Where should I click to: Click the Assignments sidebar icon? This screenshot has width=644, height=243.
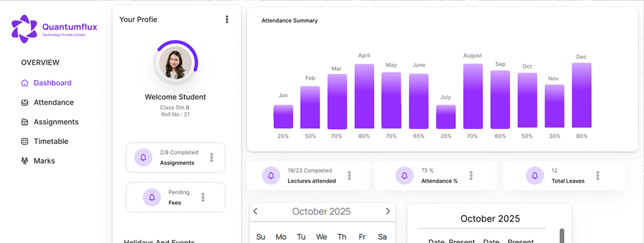pos(24,122)
